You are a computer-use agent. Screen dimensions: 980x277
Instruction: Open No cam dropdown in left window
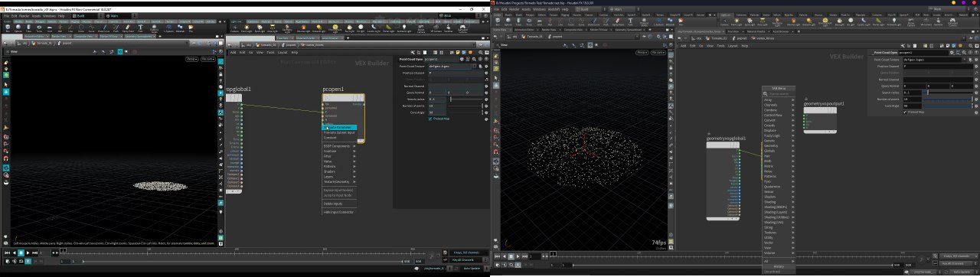(208, 59)
